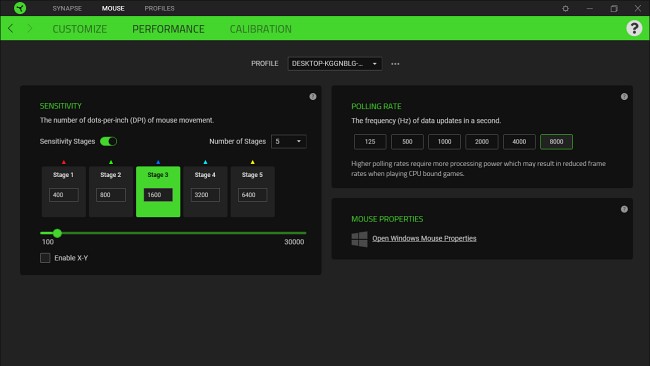Click Stage 1 DPI field 400
Image resolution: width=650 pixels, height=366 pixels.
63,195
